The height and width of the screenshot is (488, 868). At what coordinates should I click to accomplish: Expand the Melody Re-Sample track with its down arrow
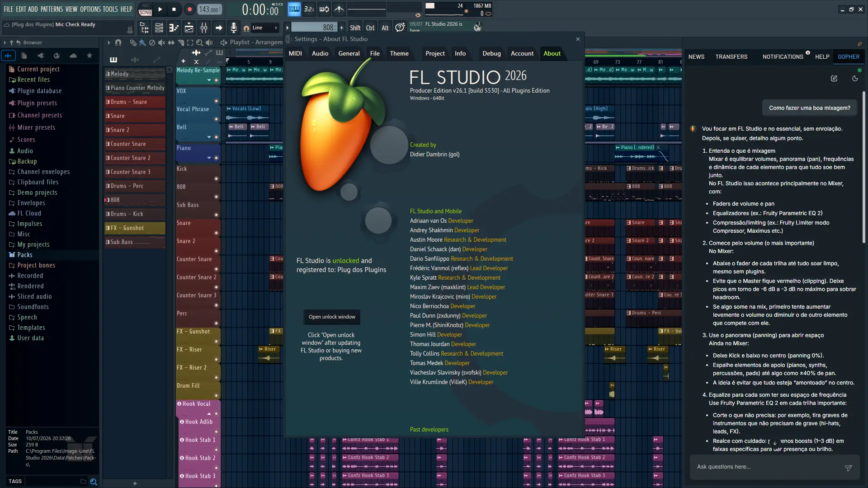coord(209,80)
